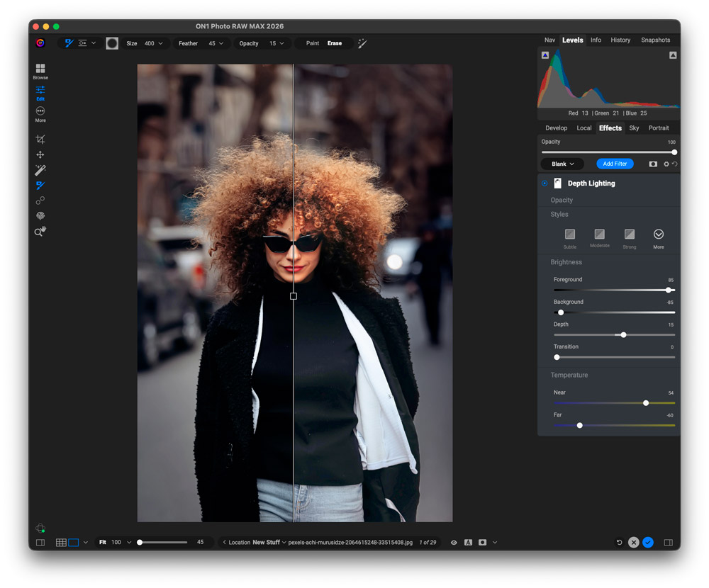Click the blue checkmark Done button
Image resolution: width=709 pixels, height=588 pixels.
pos(648,543)
